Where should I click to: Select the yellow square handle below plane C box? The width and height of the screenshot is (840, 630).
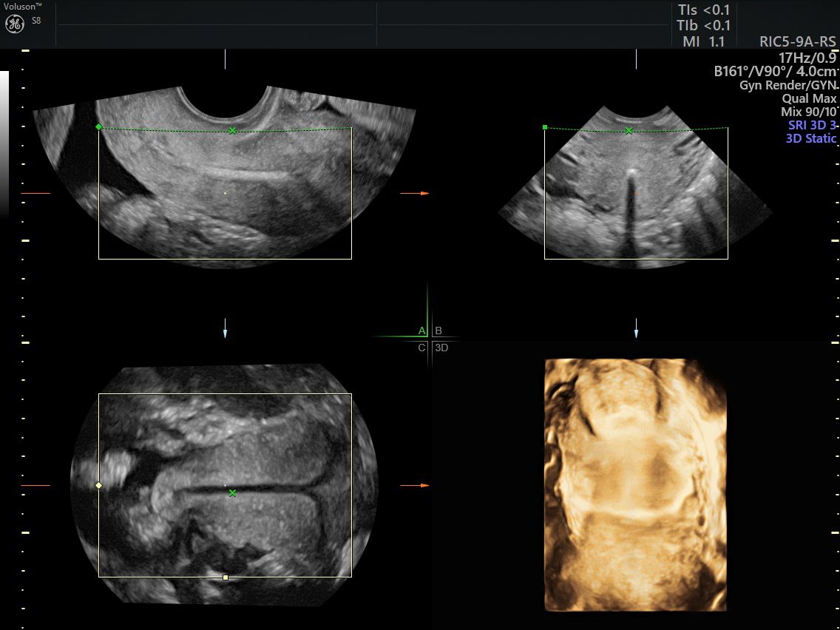tap(226, 577)
